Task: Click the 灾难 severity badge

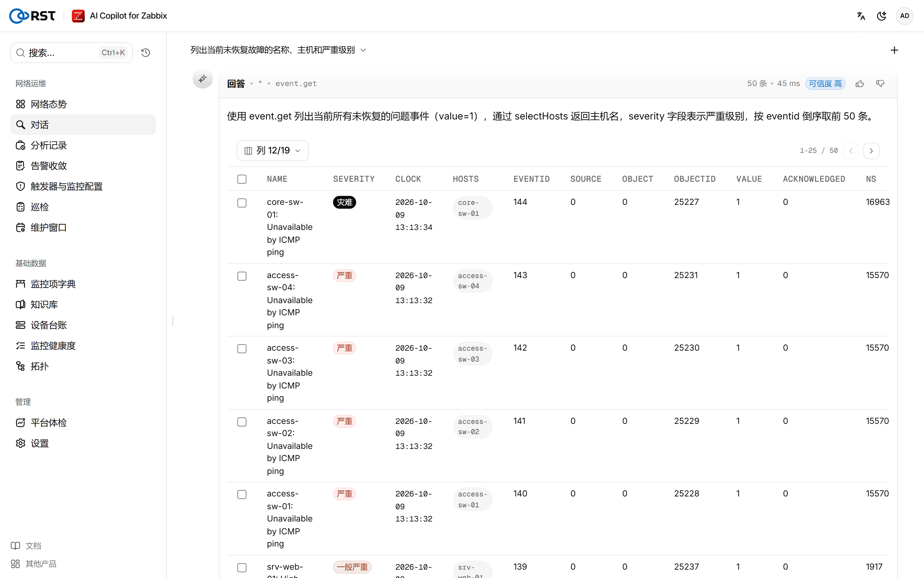Action: [344, 202]
